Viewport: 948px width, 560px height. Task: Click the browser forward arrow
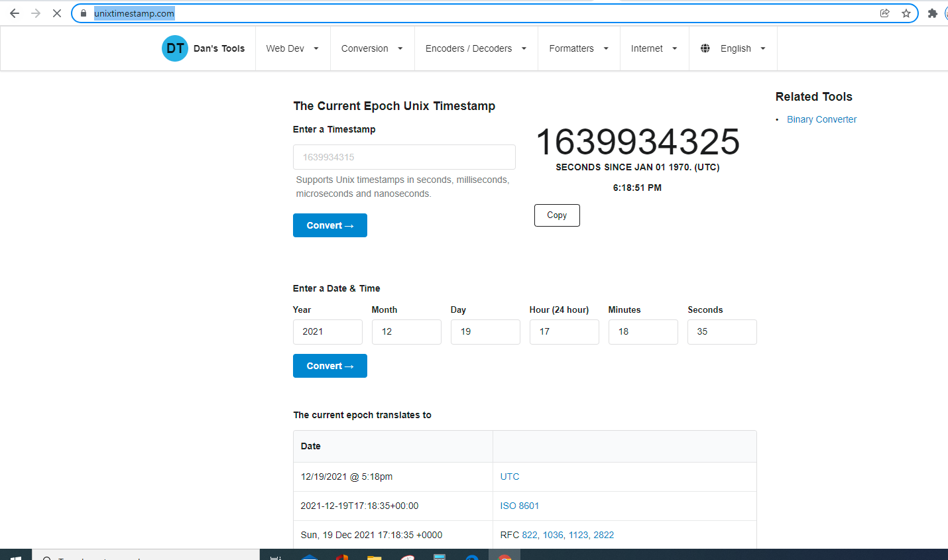click(36, 13)
